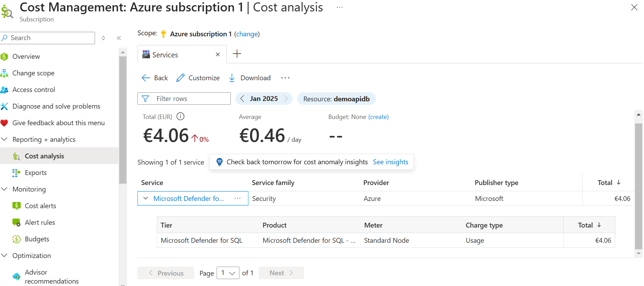The height and width of the screenshot is (286, 644).
Task: Open Exports under Reporting
Action: coord(36,173)
